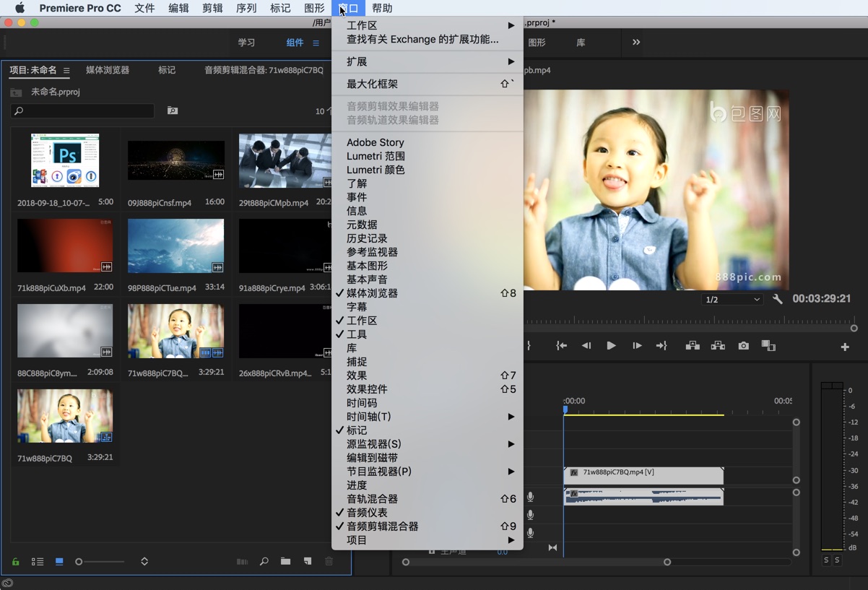Click the Lift icon in program monitor
Image resolution: width=868 pixels, height=590 pixels.
pyautogui.click(x=692, y=345)
